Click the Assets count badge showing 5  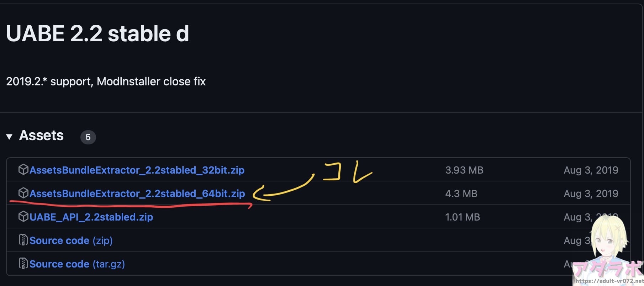88,137
